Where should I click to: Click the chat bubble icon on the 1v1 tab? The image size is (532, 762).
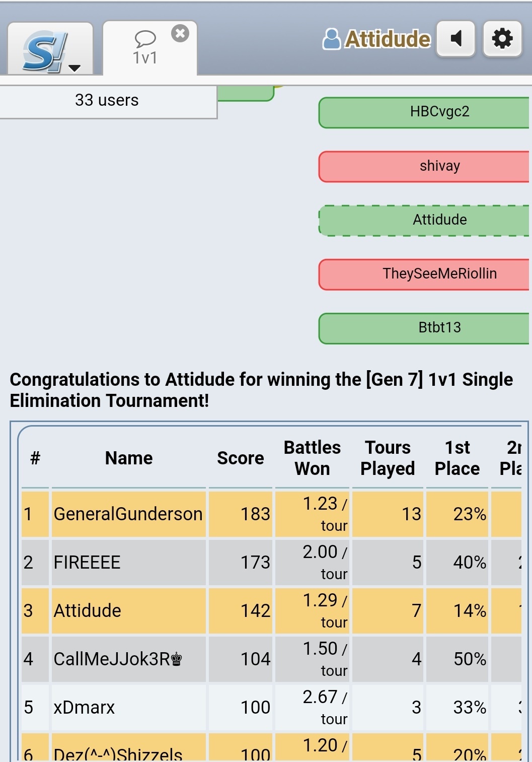click(x=145, y=39)
